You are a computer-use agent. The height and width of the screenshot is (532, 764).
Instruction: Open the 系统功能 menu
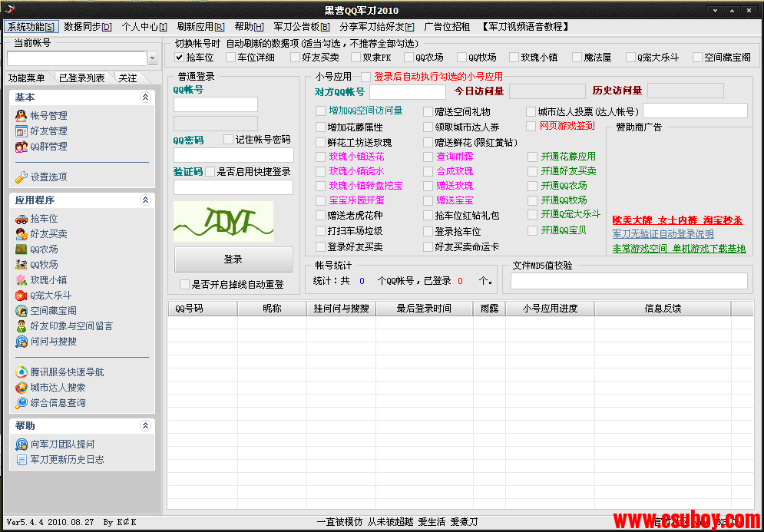pyautogui.click(x=31, y=27)
